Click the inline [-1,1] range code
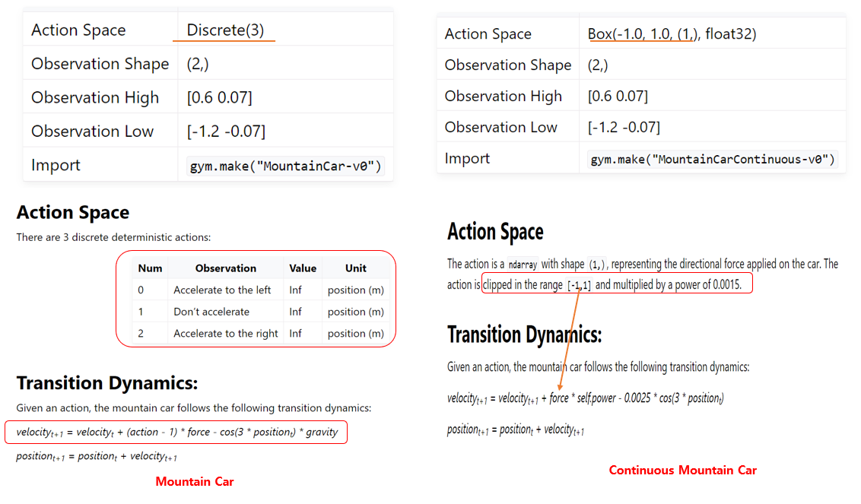Screen dimensions: 861x504 [x=579, y=286]
